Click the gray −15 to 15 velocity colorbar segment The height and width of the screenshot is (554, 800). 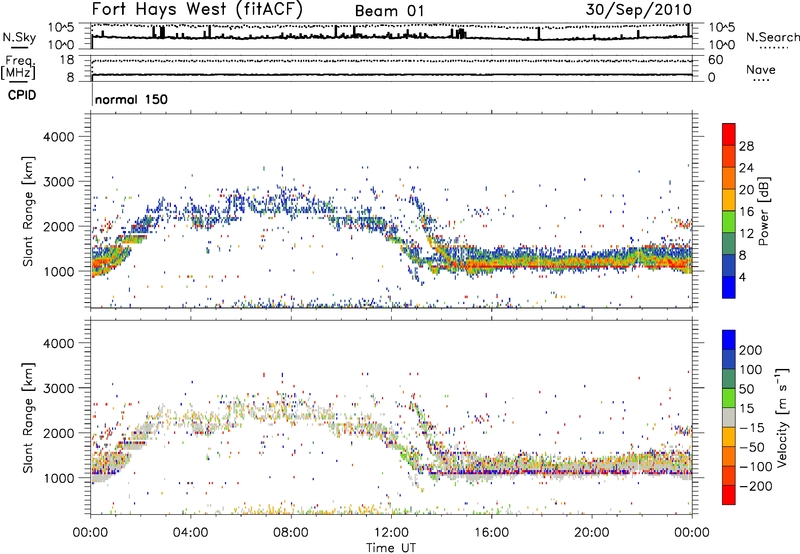[729, 418]
